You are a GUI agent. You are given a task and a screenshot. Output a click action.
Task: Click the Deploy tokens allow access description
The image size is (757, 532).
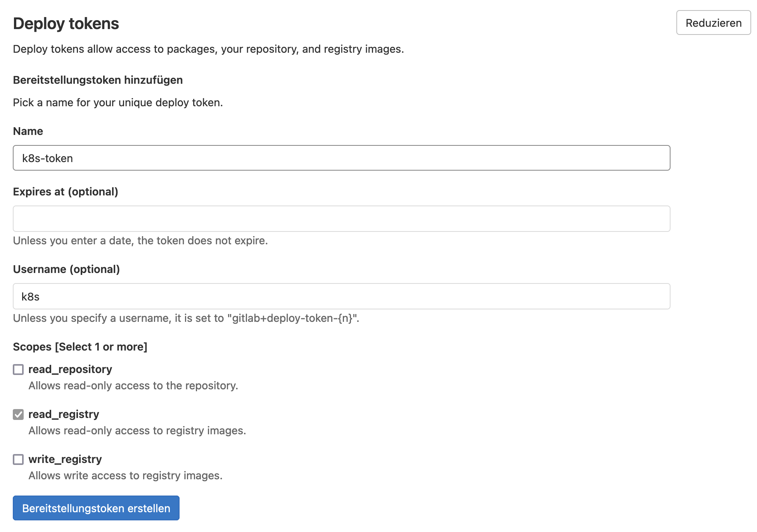click(x=209, y=49)
